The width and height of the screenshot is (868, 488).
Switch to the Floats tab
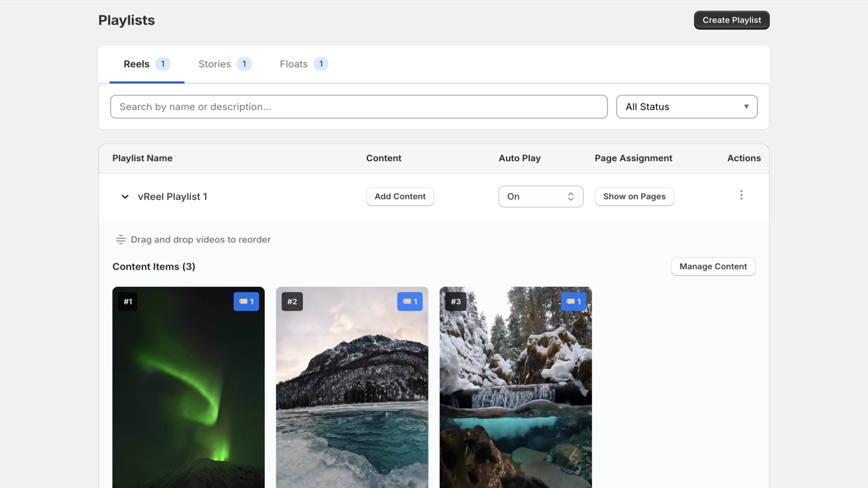293,63
